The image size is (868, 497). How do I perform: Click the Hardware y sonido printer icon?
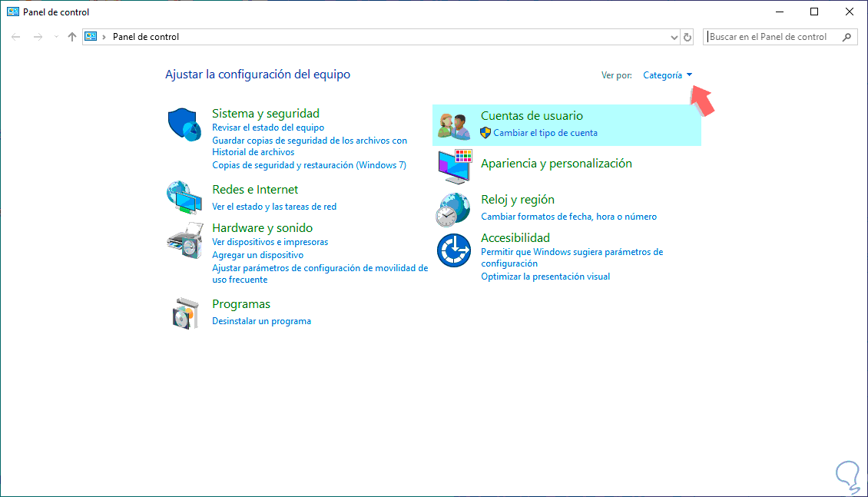pyautogui.click(x=185, y=240)
